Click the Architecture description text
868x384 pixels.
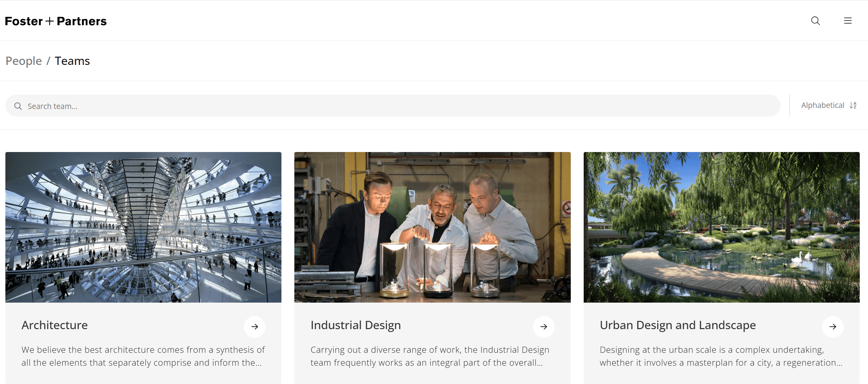tap(143, 356)
